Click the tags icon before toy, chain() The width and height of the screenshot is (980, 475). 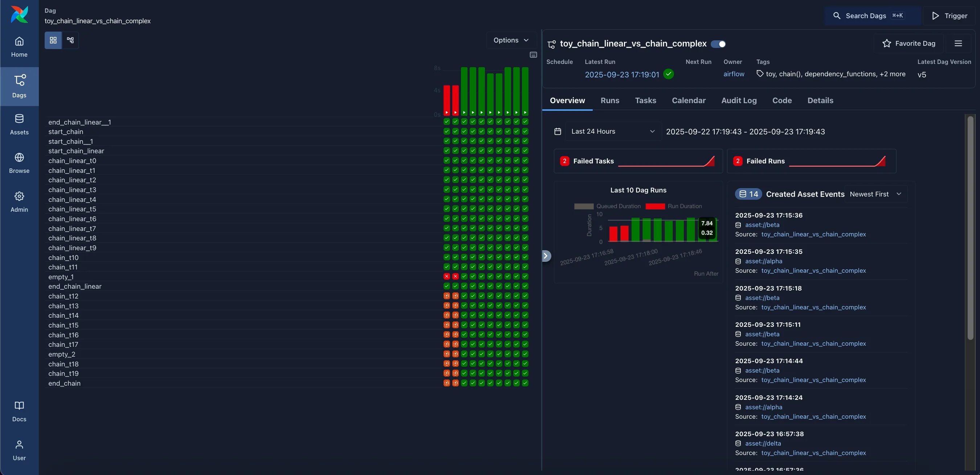760,74
